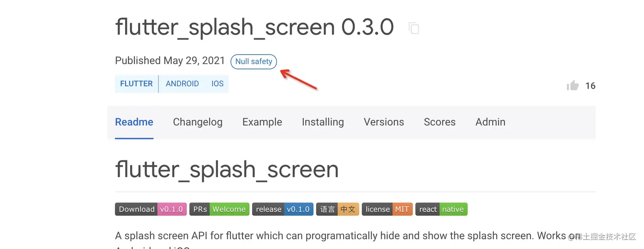Click the release v0.1.0 badge

point(283,209)
